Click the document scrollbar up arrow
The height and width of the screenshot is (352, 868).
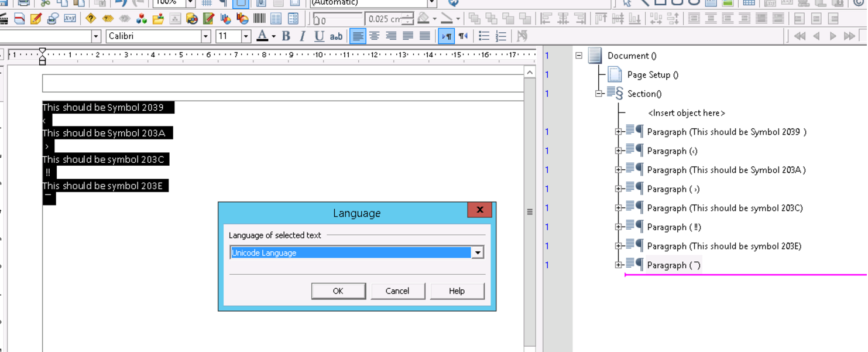(530, 73)
